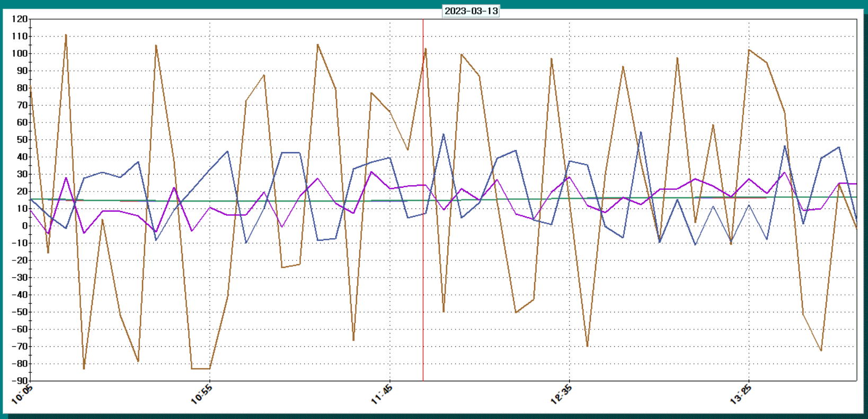Image resolution: width=868 pixels, height=419 pixels.
Task: Select the 10:05 time axis label
Action: [22, 395]
